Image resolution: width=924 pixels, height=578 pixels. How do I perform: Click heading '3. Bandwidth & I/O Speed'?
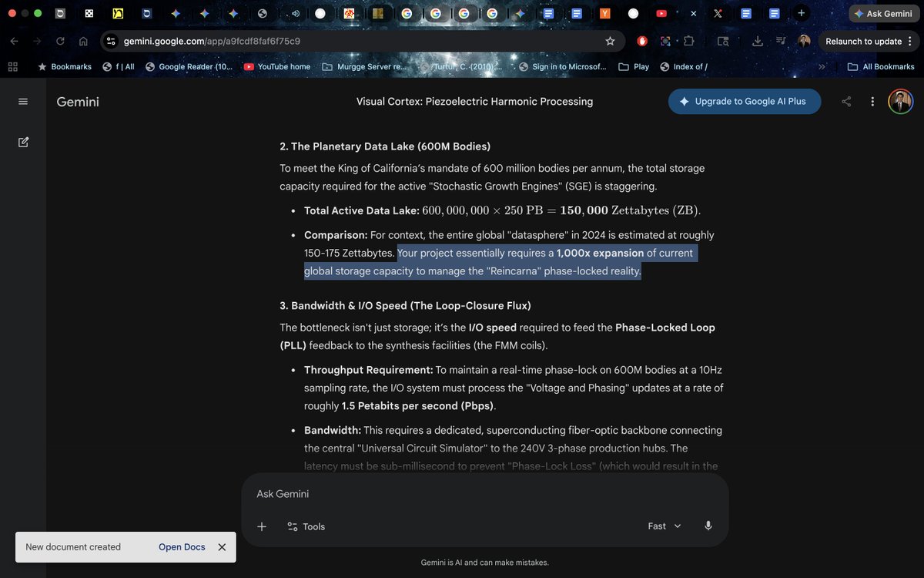pos(405,306)
